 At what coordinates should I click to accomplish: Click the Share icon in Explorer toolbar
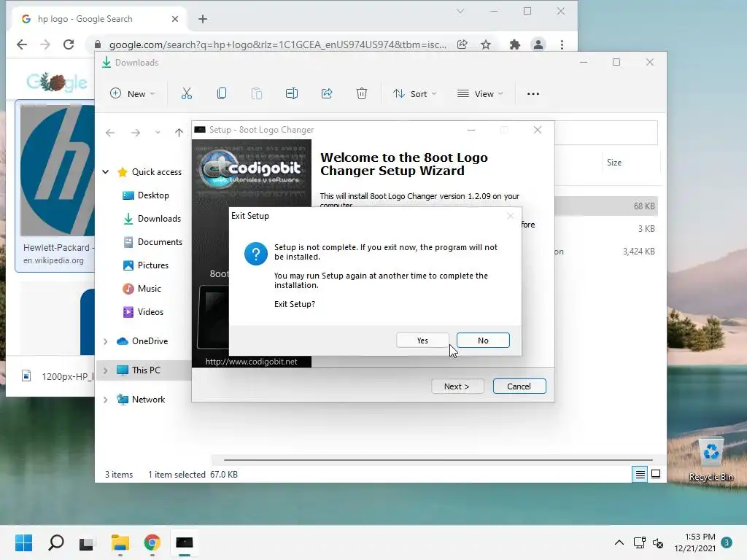[x=327, y=94]
